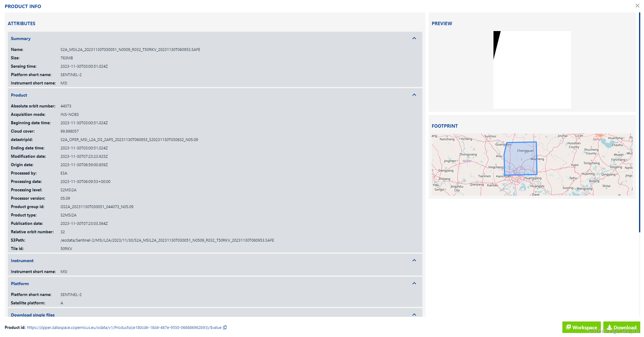Click the S3Path value text
The image size is (644, 337).
coord(167,240)
